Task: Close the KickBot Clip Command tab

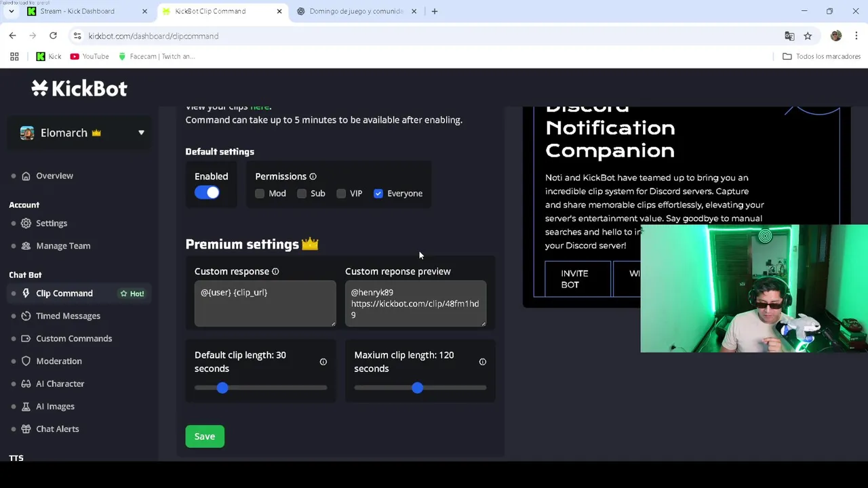Action: [x=279, y=12]
